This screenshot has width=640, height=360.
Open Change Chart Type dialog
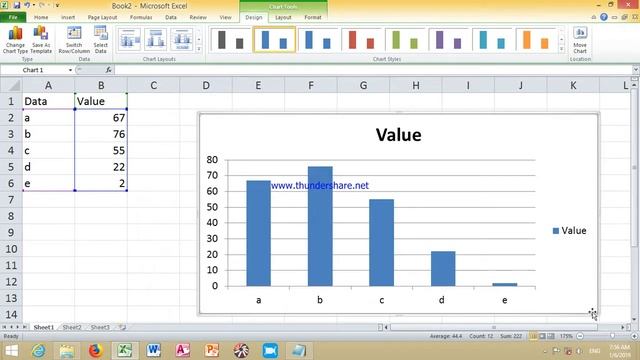pos(16,40)
